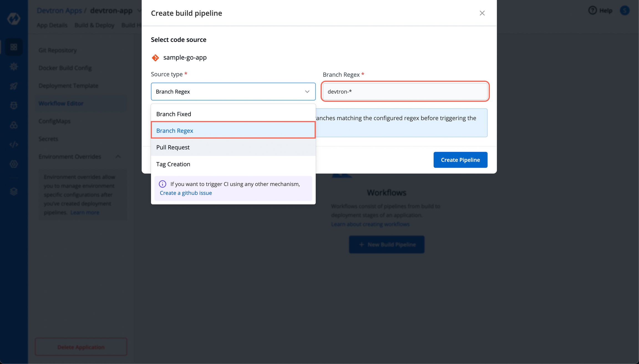The image size is (639, 364).
Task: Choose Tag Creation source type
Action: coord(233,164)
